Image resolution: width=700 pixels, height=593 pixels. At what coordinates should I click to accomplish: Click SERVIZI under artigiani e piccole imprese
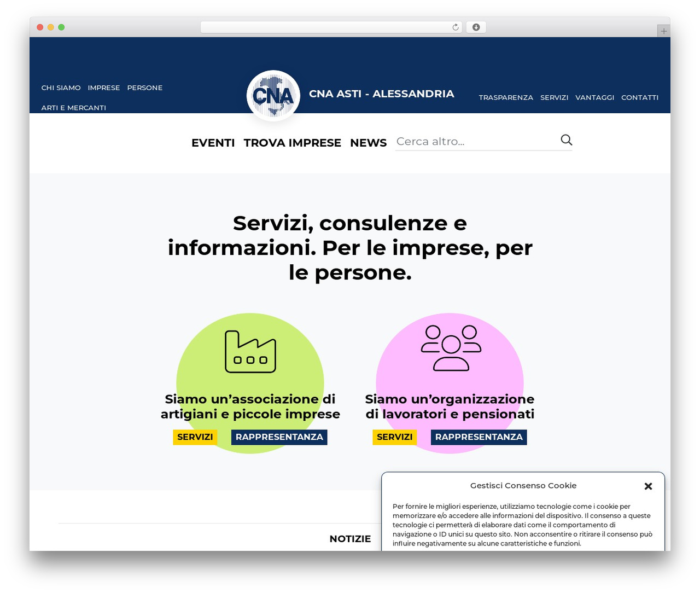195,437
